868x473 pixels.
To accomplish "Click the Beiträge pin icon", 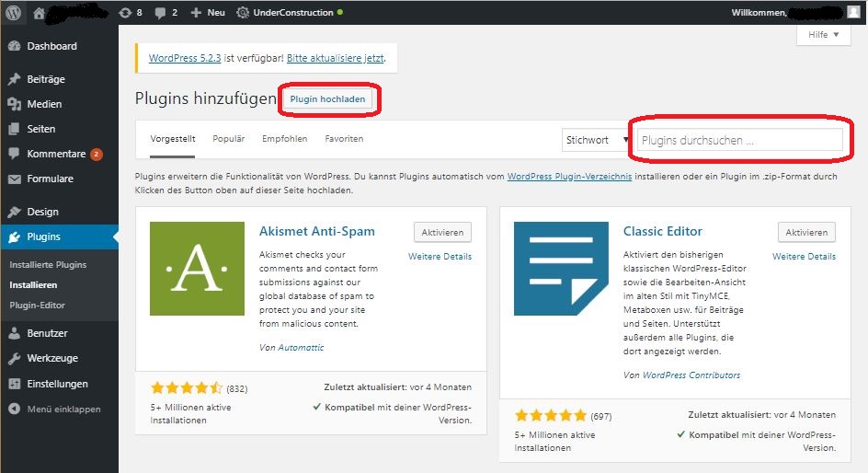I will tap(15, 79).
